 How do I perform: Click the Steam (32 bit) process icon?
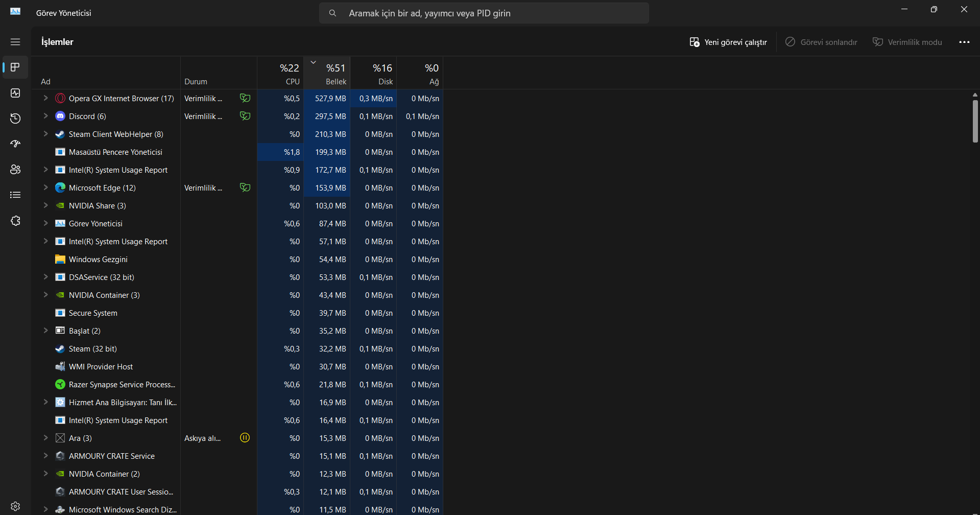click(x=60, y=348)
